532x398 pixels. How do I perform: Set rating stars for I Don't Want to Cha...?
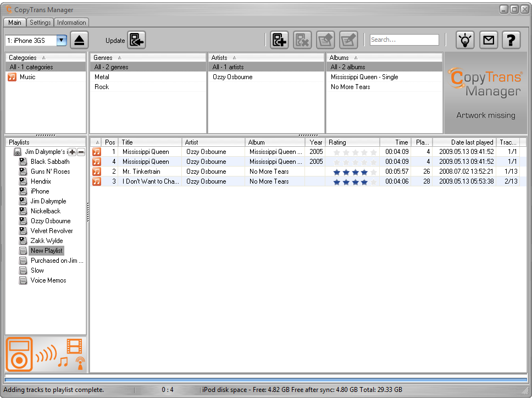(355, 182)
